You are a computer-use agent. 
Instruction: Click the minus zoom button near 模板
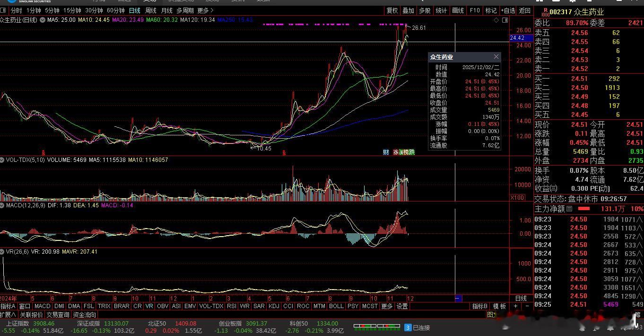coord(527,306)
